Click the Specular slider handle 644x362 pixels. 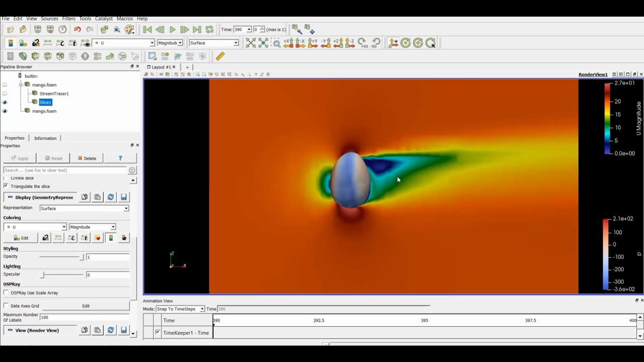[x=43, y=275]
